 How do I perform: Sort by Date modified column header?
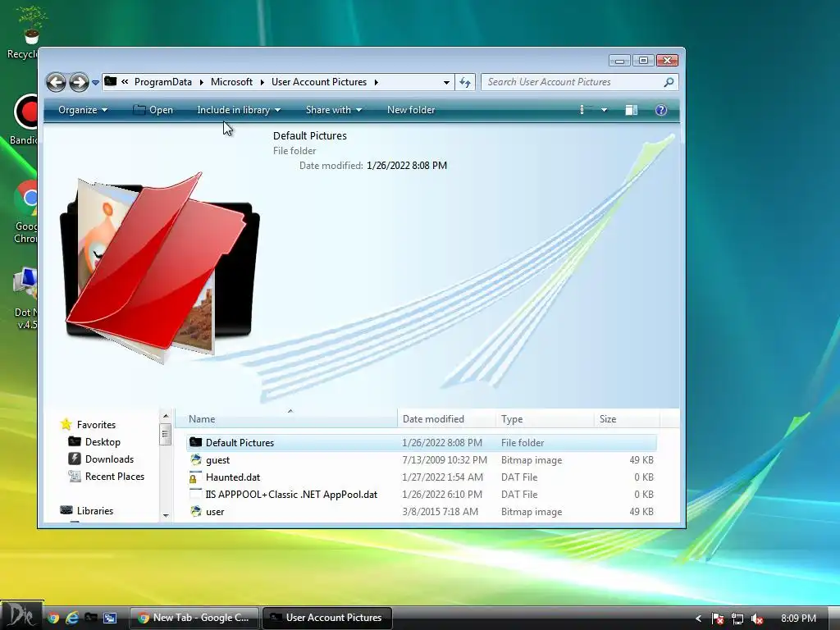click(447, 419)
